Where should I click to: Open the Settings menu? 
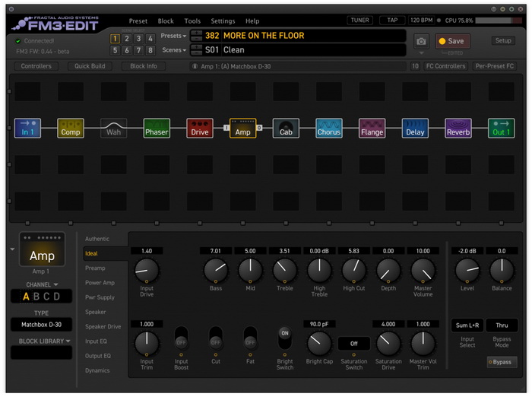pos(223,21)
